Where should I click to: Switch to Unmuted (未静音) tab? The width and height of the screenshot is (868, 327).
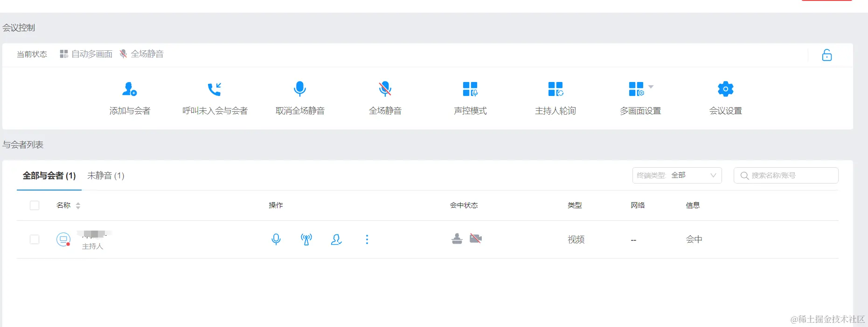point(106,176)
